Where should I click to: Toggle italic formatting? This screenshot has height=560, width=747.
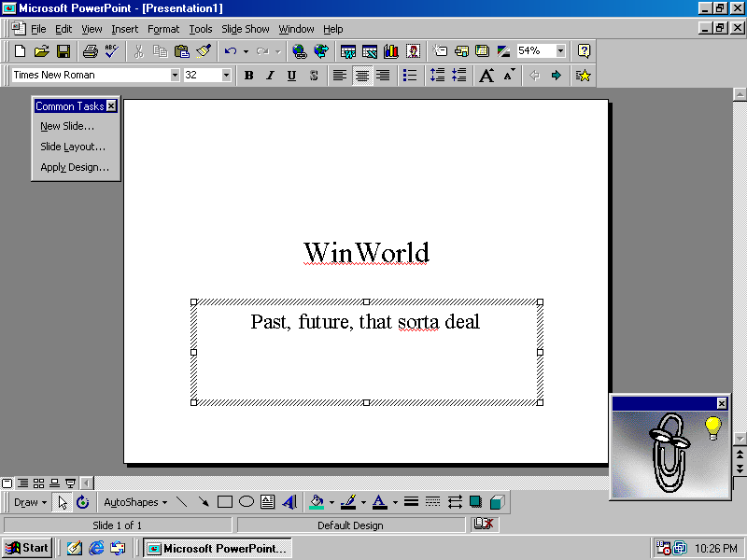(x=270, y=76)
